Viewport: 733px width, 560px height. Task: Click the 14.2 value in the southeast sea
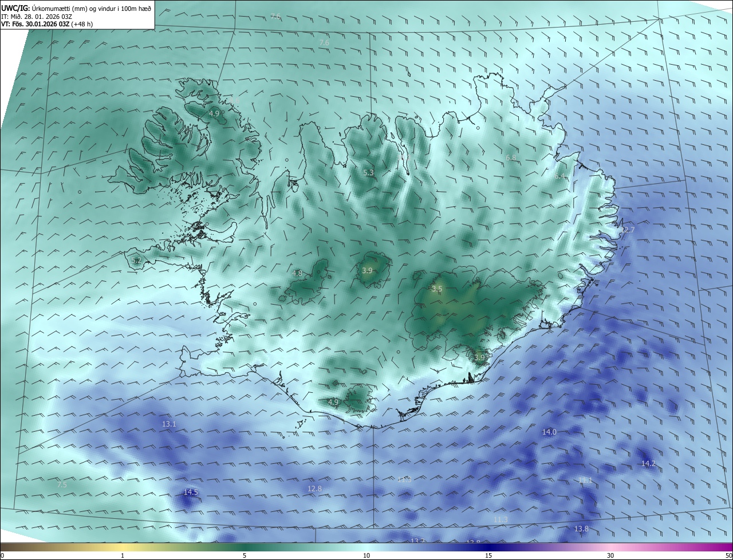point(648,464)
